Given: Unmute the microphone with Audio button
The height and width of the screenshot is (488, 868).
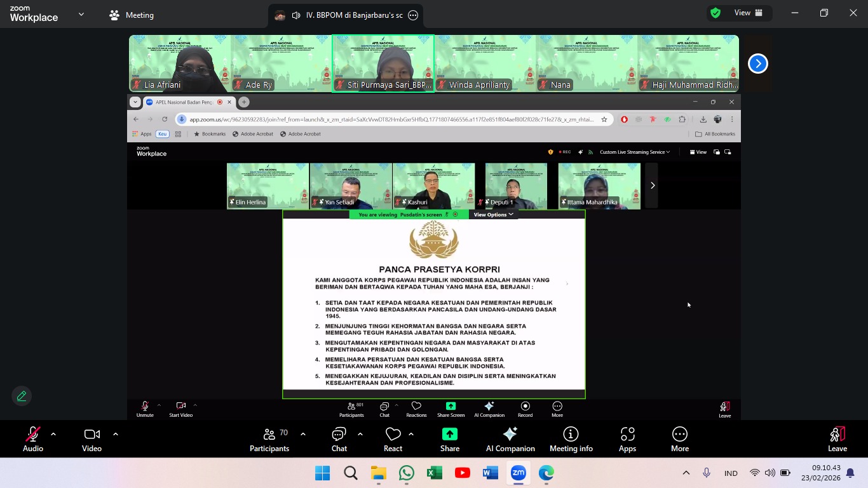Looking at the screenshot, I should coord(32,439).
